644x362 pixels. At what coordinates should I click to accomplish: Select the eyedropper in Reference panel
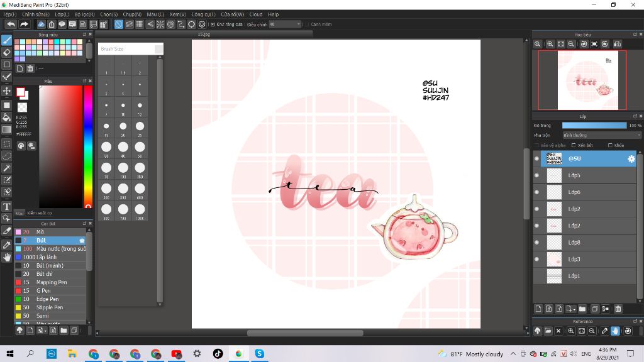click(604, 331)
